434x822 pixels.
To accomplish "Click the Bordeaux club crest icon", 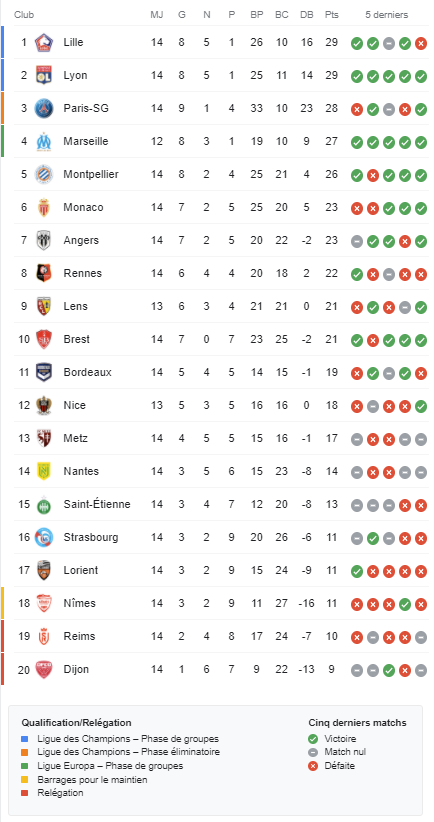I will click(x=44, y=373).
